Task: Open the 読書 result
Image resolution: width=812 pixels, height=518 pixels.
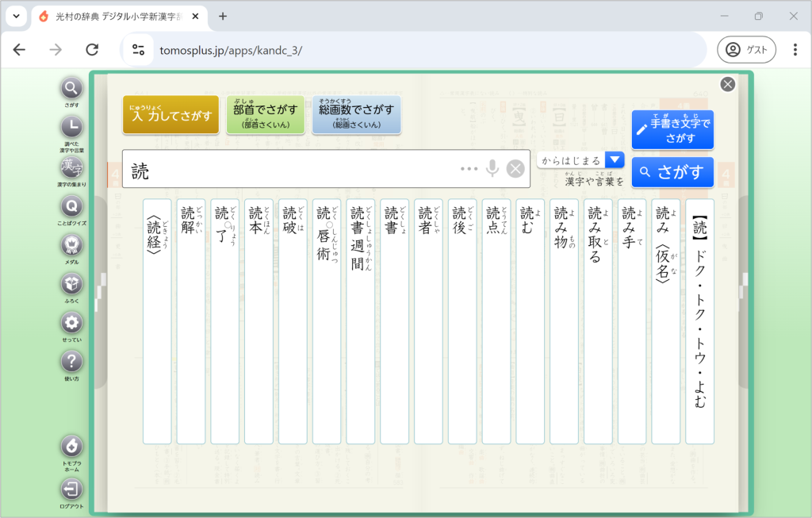Action: coord(395,321)
